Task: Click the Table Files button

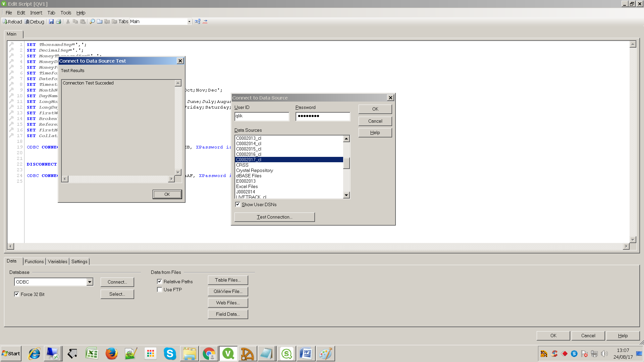Action: (228, 280)
